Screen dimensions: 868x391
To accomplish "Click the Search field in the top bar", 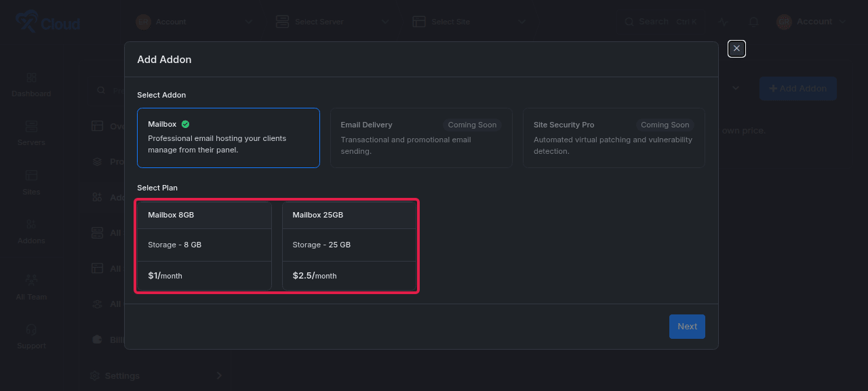I will [x=660, y=22].
